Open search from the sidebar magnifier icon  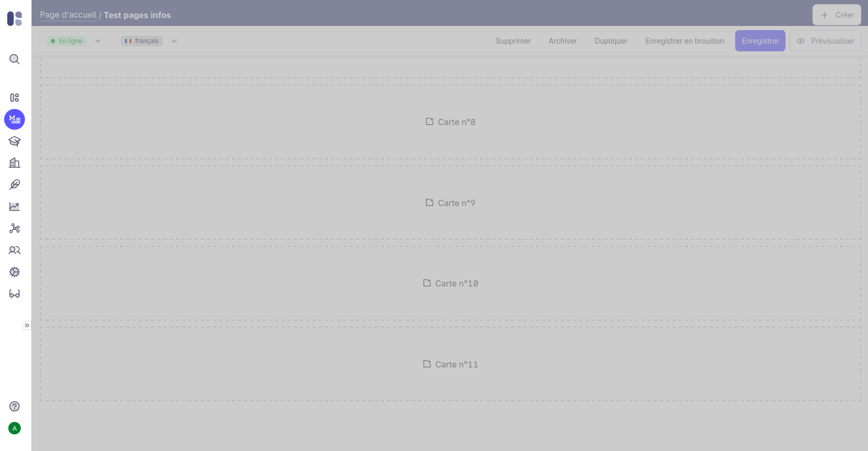15,59
